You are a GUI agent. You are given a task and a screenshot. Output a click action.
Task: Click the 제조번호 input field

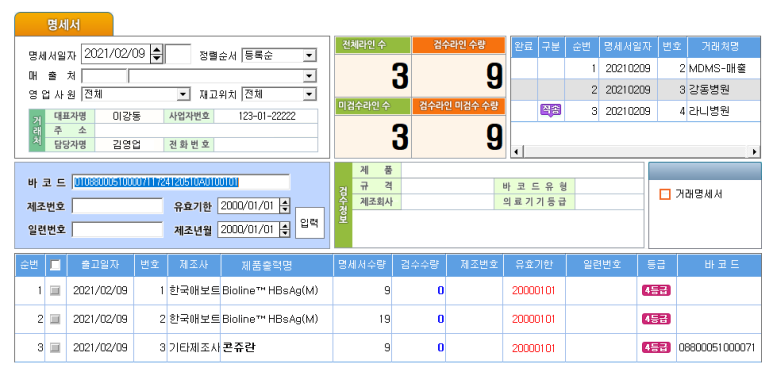click(117, 206)
